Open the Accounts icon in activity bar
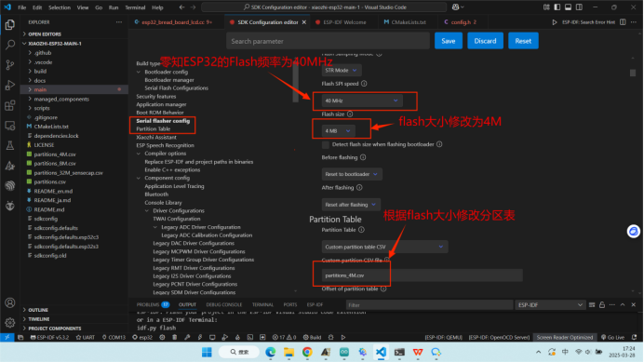The width and height of the screenshot is (644, 362). pos(10,302)
